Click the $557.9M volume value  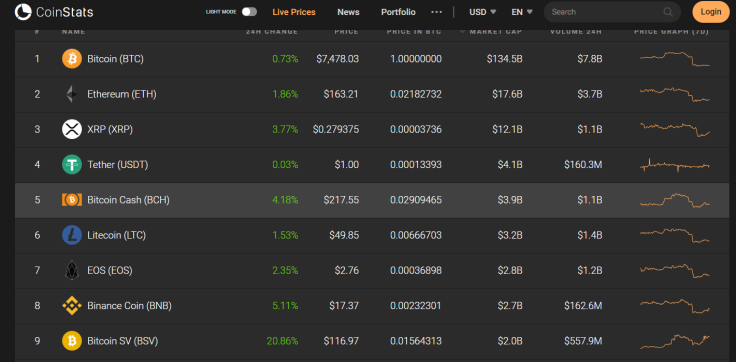pos(583,341)
